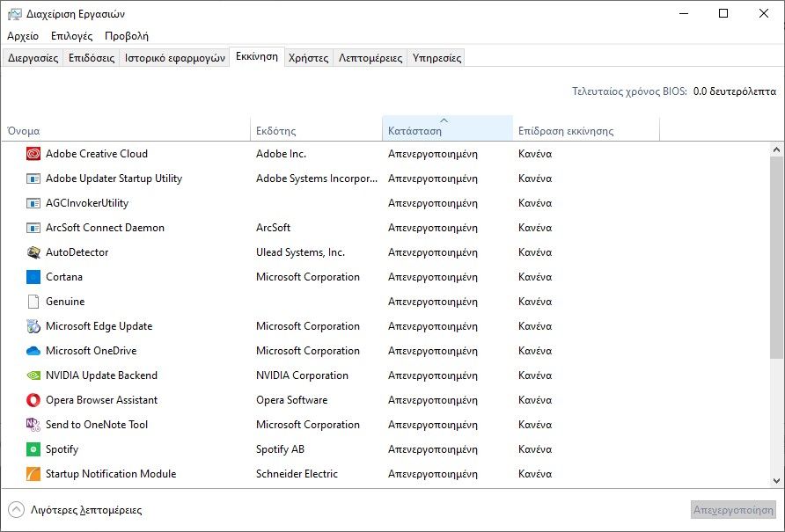Click the AutoDetector icon
Screen dimensions: 785x532
[33, 252]
